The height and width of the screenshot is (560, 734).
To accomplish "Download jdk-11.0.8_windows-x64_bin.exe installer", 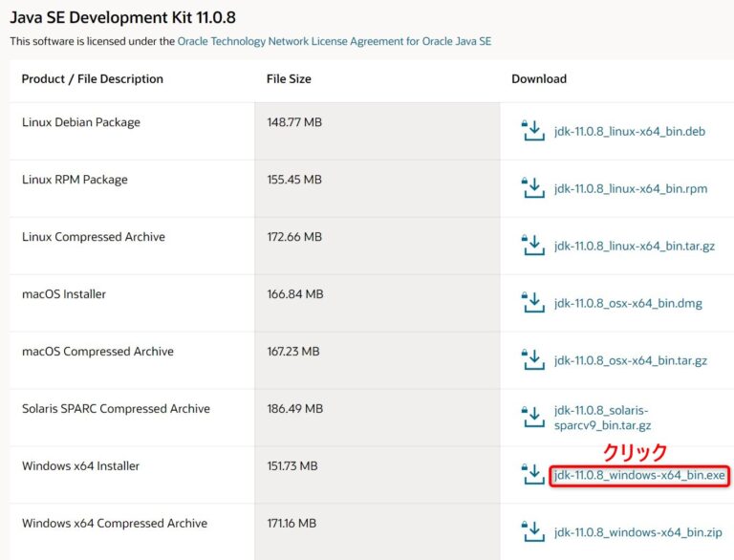I will tap(639, 475).
